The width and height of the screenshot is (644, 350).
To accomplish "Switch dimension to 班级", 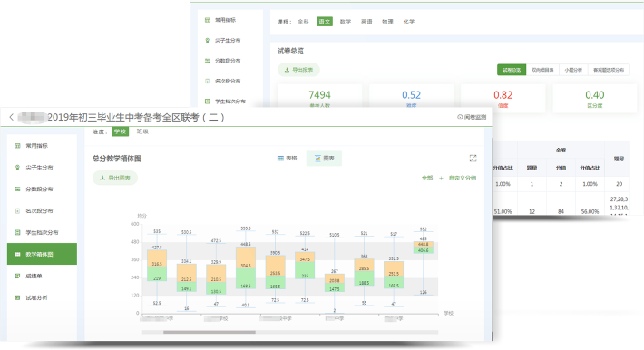I will (142, 131).
